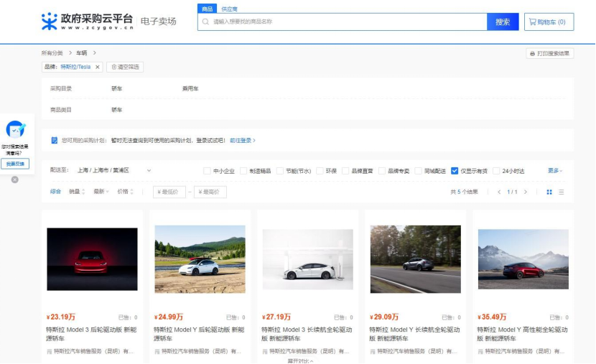Tick the 品牌直营 checkbox
Image resolution: width=596 pixels, height=364 pixels.
(x=345, y=171)
